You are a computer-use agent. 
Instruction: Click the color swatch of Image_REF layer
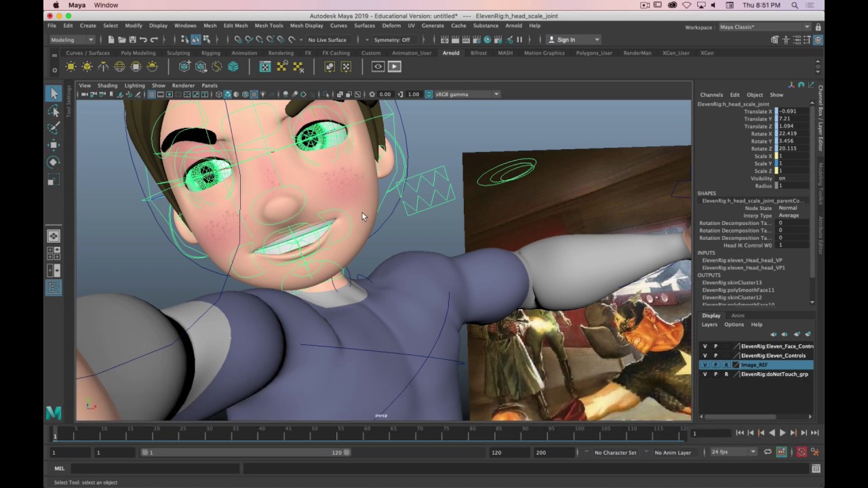(x=736, y=365)
